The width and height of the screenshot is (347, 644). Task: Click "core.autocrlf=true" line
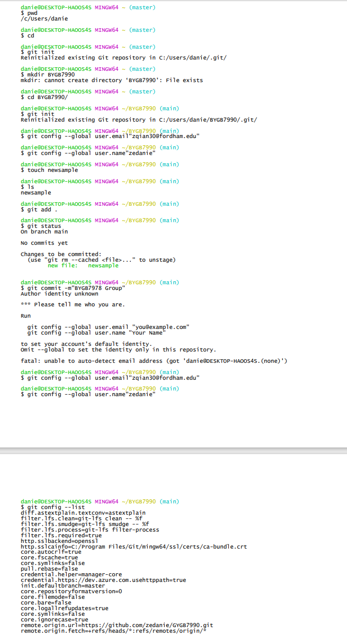(x=51, y=552)
